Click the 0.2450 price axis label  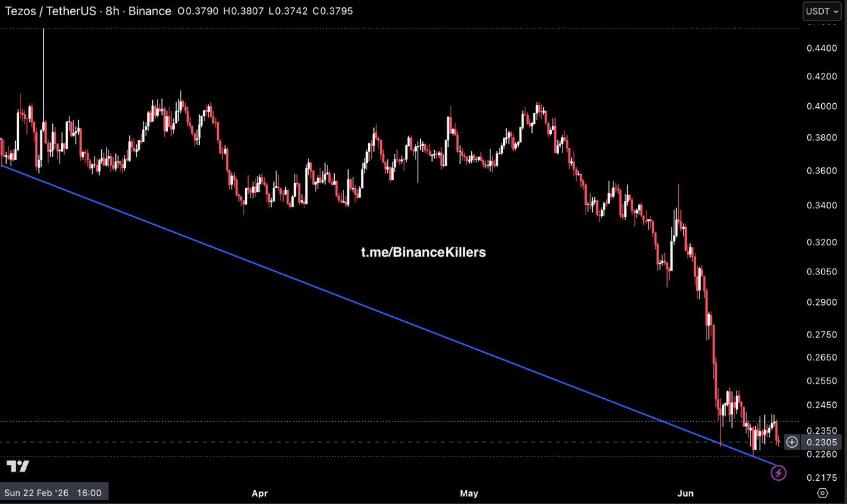click(822, 405)
